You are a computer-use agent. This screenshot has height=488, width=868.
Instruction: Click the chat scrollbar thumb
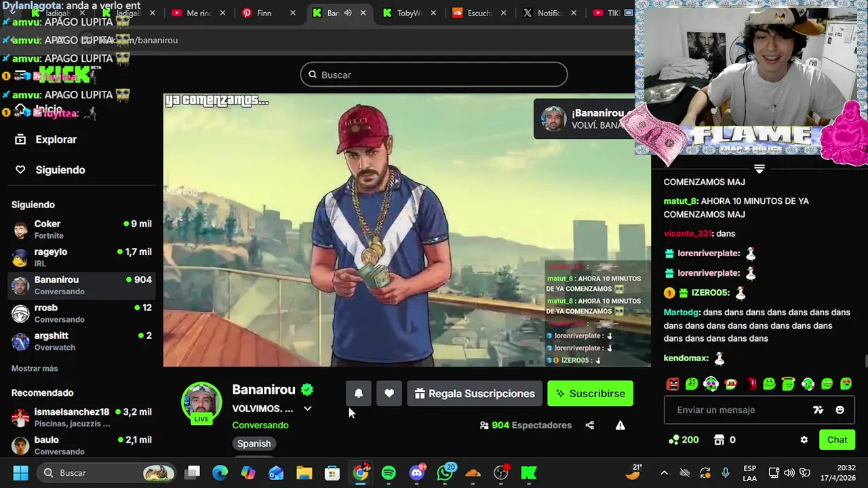[865, 360]
